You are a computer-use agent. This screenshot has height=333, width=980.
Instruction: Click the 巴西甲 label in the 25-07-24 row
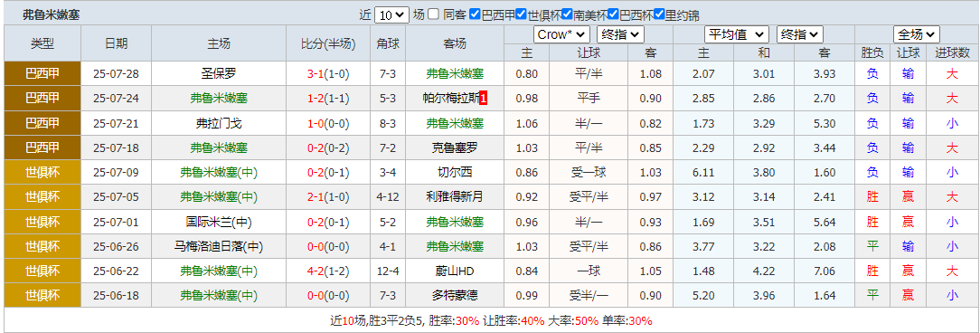42,99
